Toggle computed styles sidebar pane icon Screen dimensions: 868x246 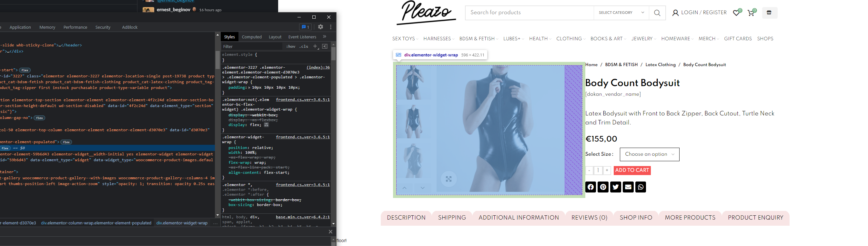[x=325, y=46]
